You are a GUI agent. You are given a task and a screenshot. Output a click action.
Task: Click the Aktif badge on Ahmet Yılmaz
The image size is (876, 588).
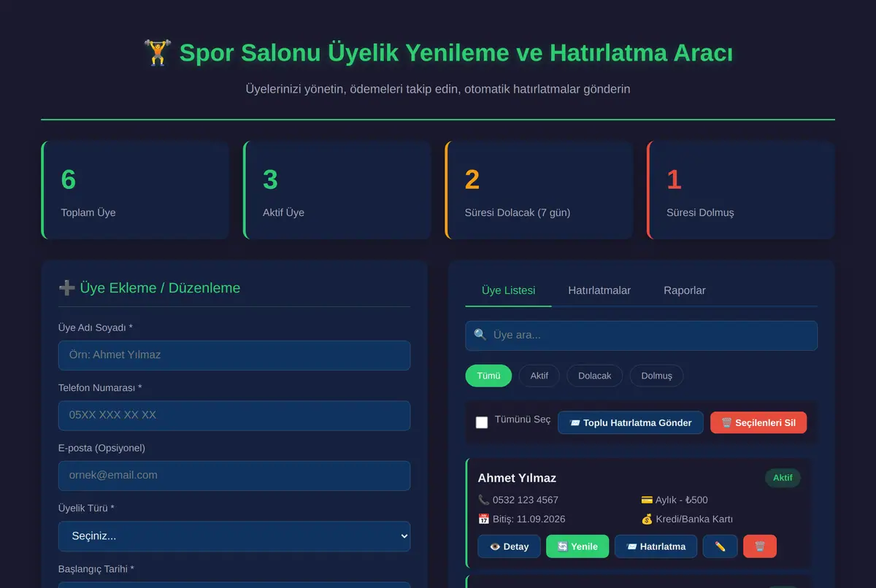tap(783, 478)
